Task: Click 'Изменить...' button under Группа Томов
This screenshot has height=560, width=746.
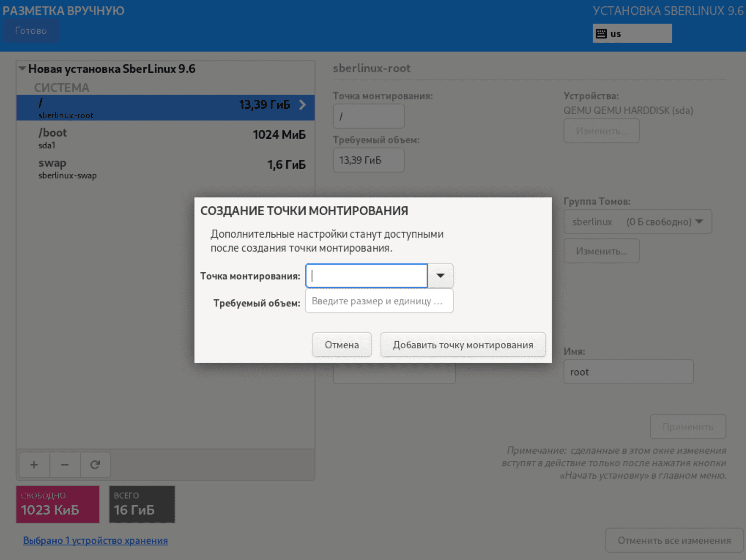Action: (x=601, y=251)
